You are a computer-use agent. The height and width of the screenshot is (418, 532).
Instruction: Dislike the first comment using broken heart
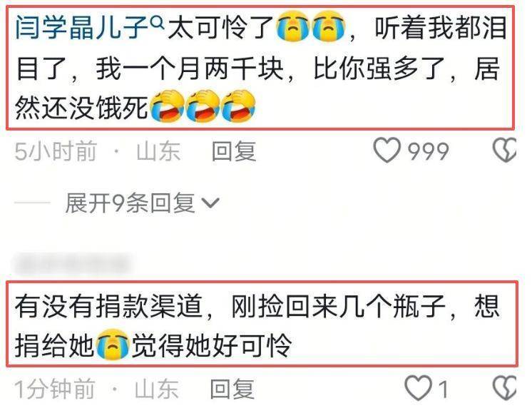click(x=504, y=150)
